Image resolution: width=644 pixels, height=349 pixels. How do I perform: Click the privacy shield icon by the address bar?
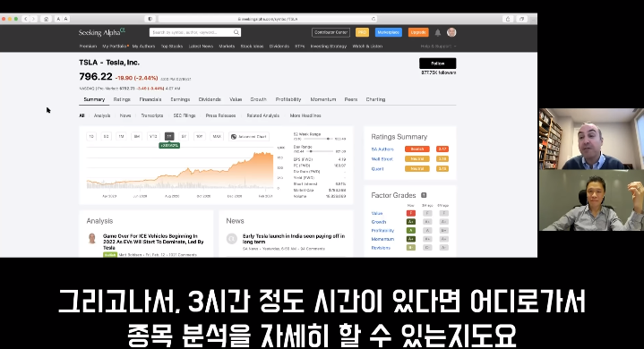click(150, 19)
